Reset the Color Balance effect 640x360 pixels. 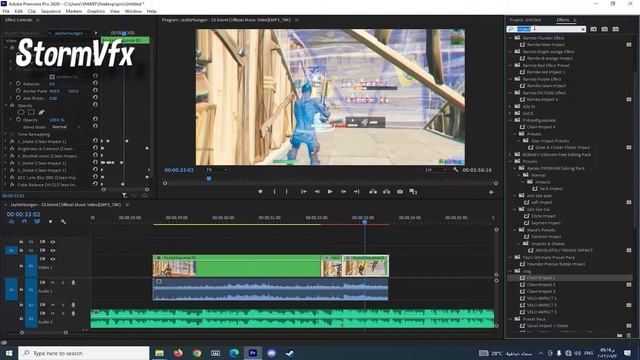[95, 184]
